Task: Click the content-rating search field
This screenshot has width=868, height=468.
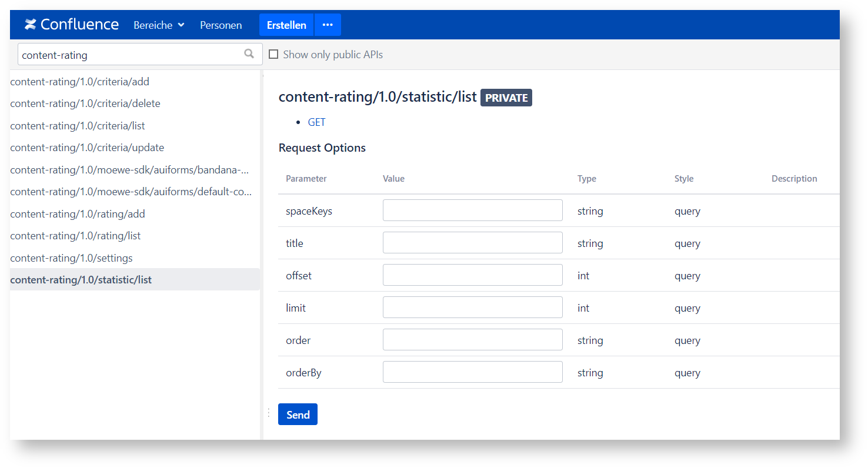Action: click(129, 55)
